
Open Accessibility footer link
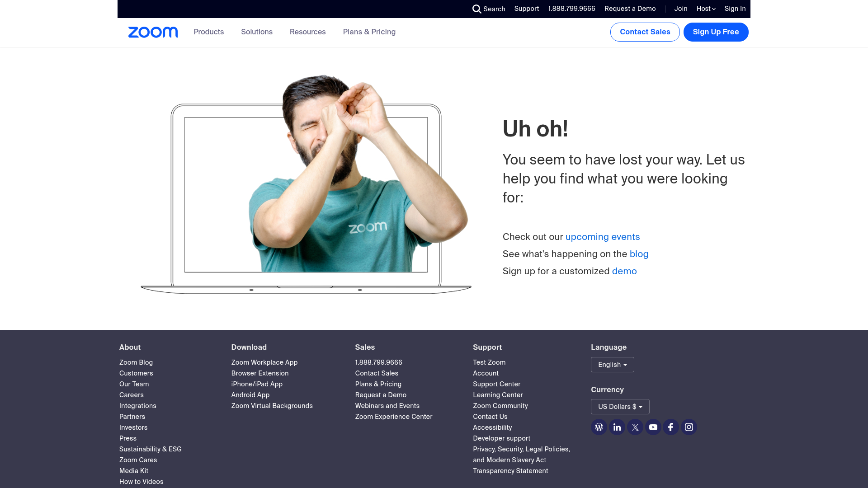coord(492,427)
